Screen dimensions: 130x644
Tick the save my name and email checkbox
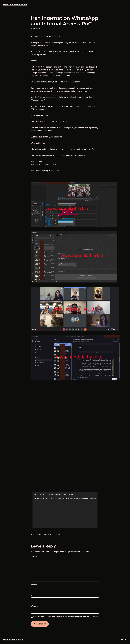(x=32, y=617)
